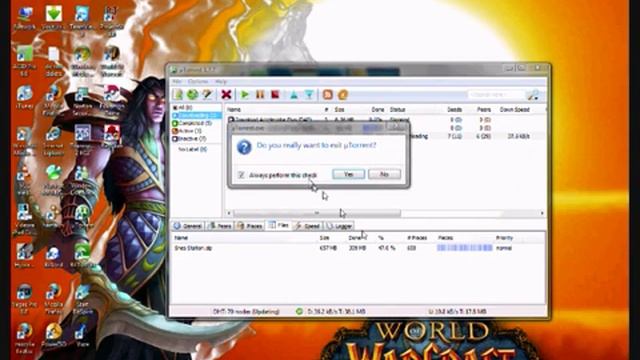
Task: Click the 'normal' priority value of the file
Action: tap(504, 248)
